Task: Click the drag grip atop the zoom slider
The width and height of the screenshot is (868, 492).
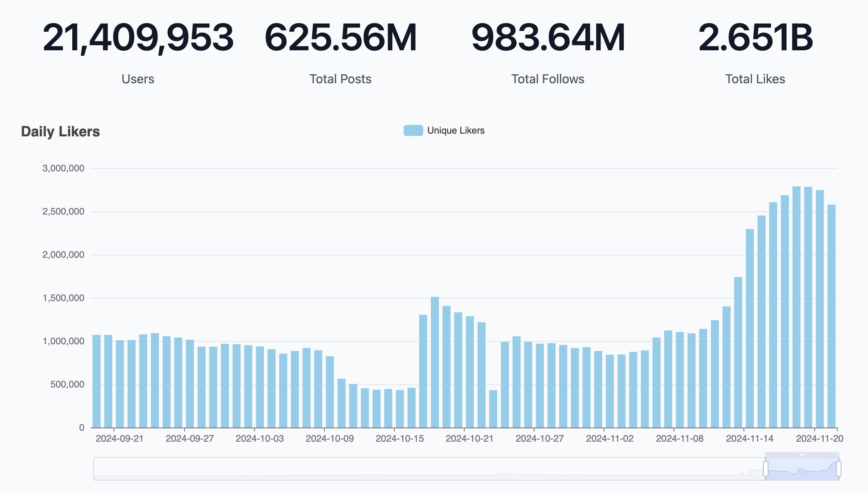Action: (x=802, y=455)
